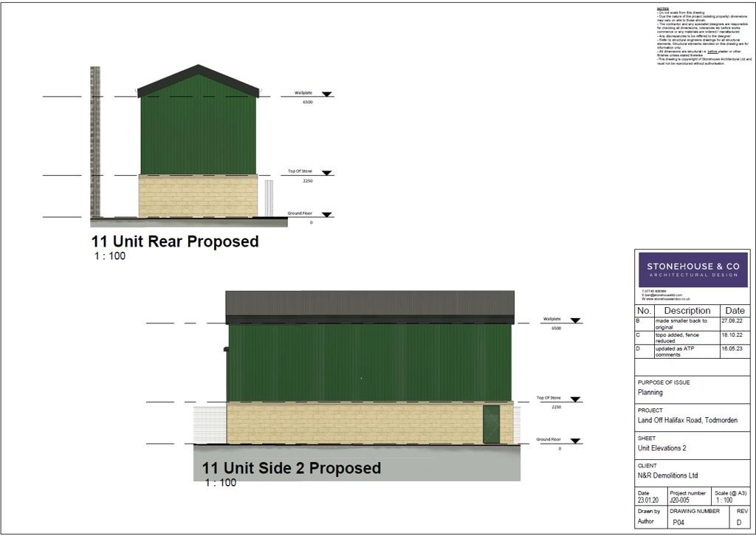Viewport: 756px width, 536px height.
Task: Click the Purpose of Issue "Planning" field
Action: point(650,393)
